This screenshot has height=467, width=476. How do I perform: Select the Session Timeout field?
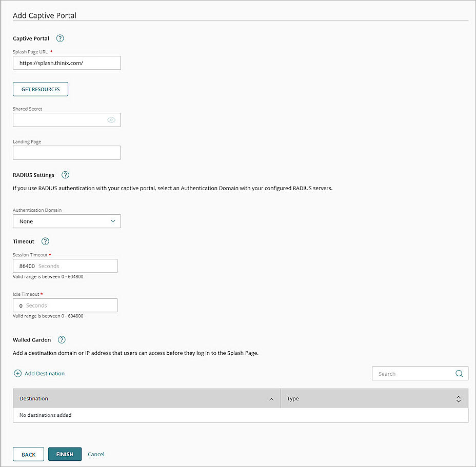65,266
